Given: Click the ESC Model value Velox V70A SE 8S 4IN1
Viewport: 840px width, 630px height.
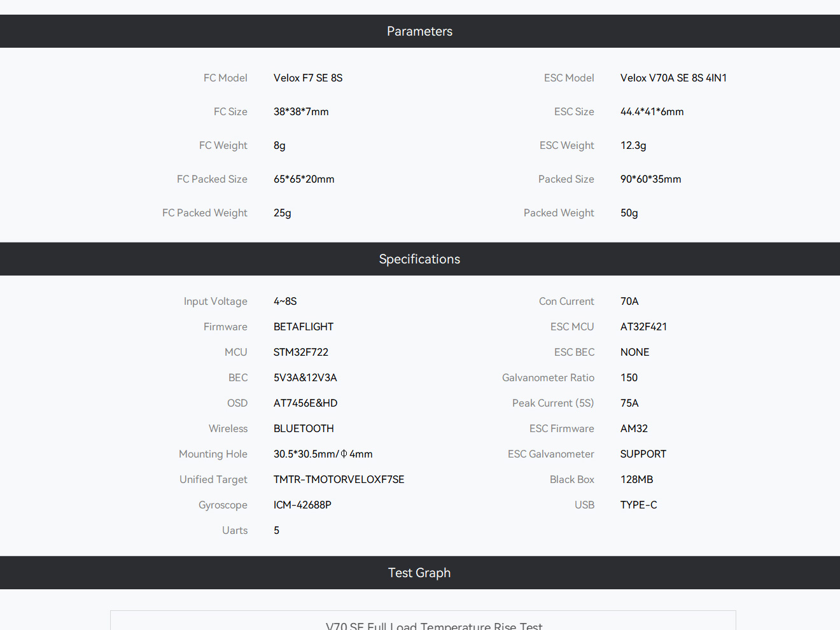Looking at the screenshot, I should (x=673, y=78).
